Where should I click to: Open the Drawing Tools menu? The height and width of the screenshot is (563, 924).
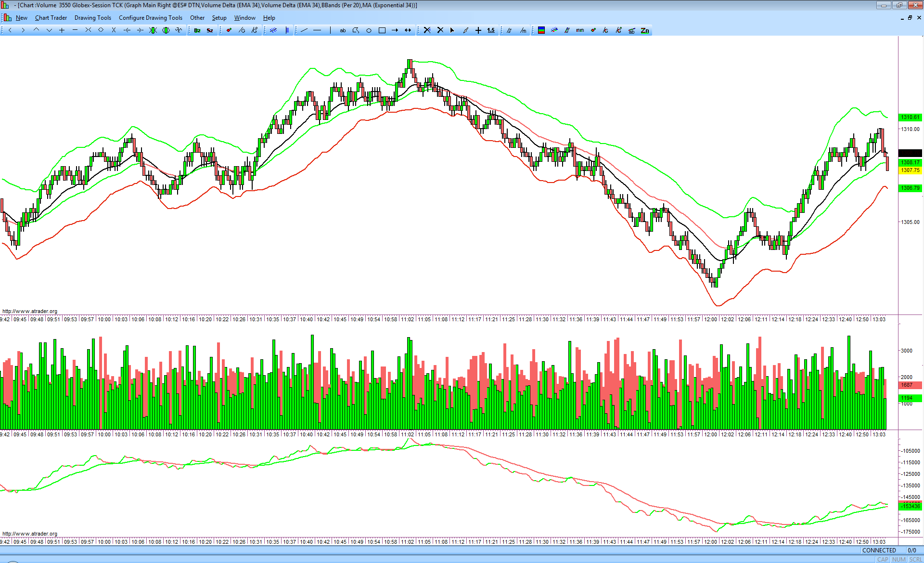coord(93,18)
